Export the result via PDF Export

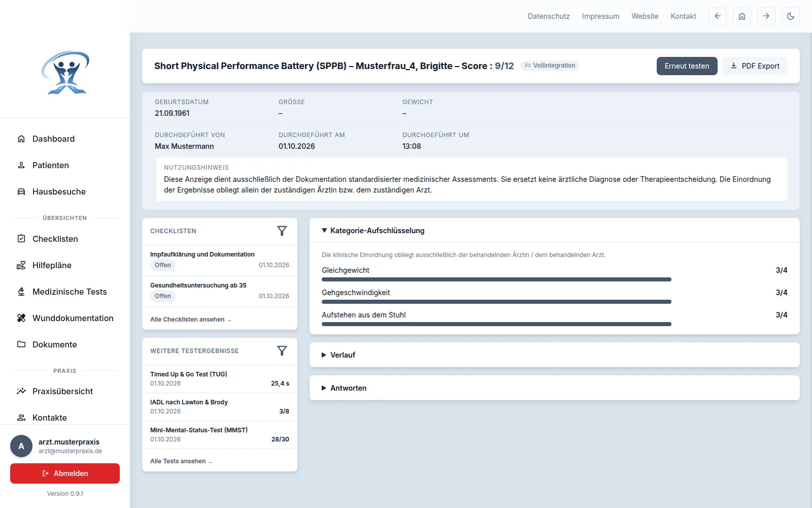(x=755, y=66)
